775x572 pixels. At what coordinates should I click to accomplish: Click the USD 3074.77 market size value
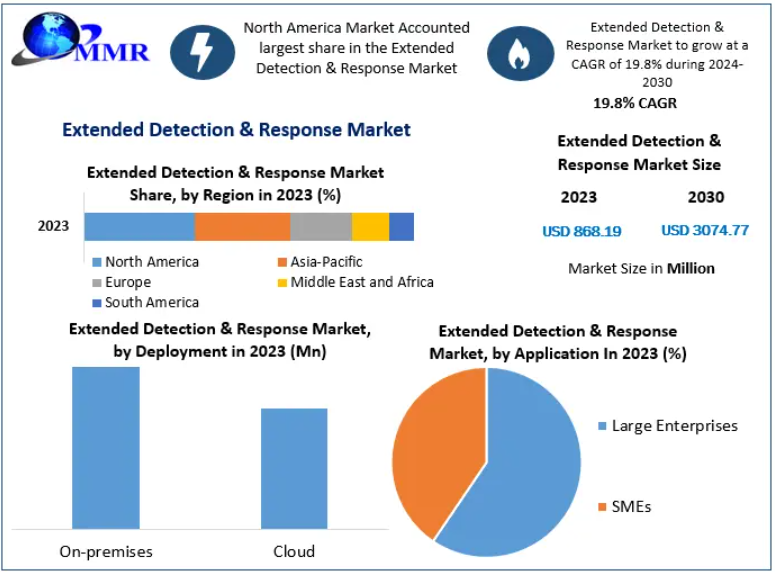[x=705, y=230]
